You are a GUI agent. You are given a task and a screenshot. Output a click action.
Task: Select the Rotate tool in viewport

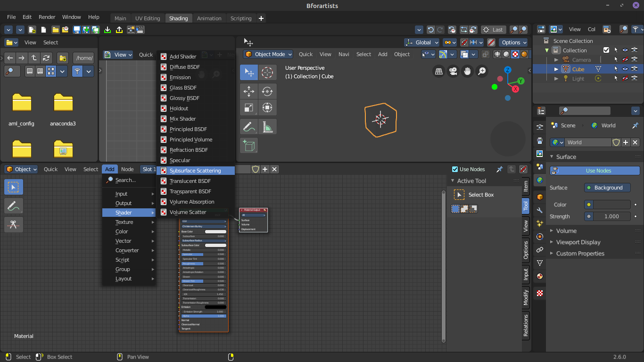click(x=267, y=91)
